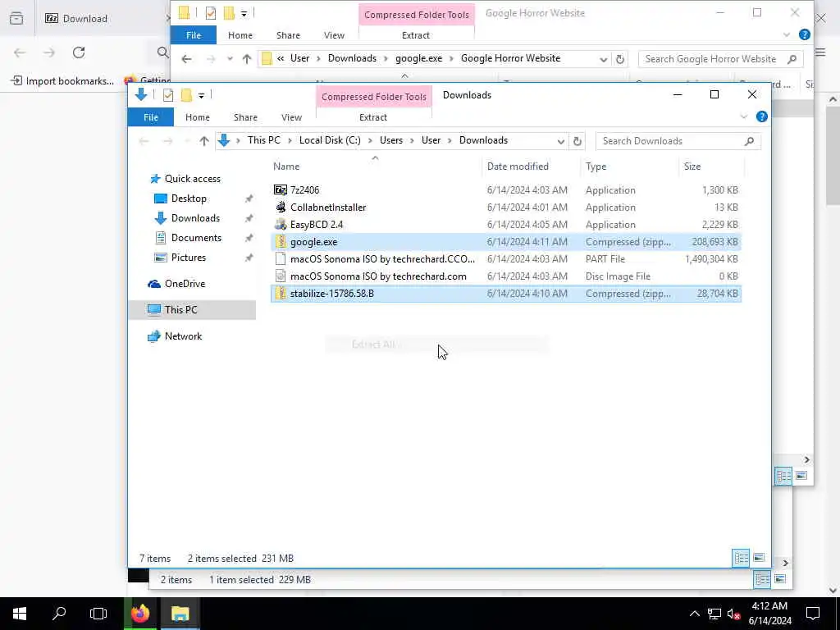Open Firefox from taskbar
This screenshot has height=630, width=840.
click(x=140, y=614)
